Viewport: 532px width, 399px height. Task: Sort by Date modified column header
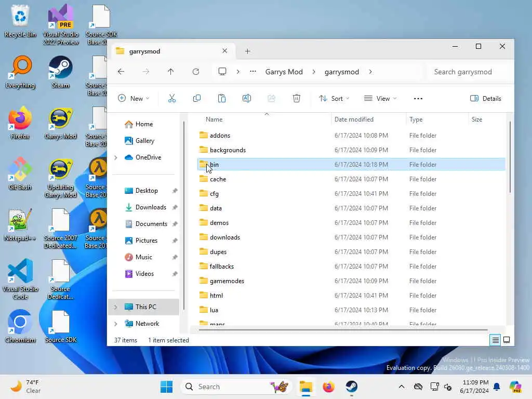354,119
